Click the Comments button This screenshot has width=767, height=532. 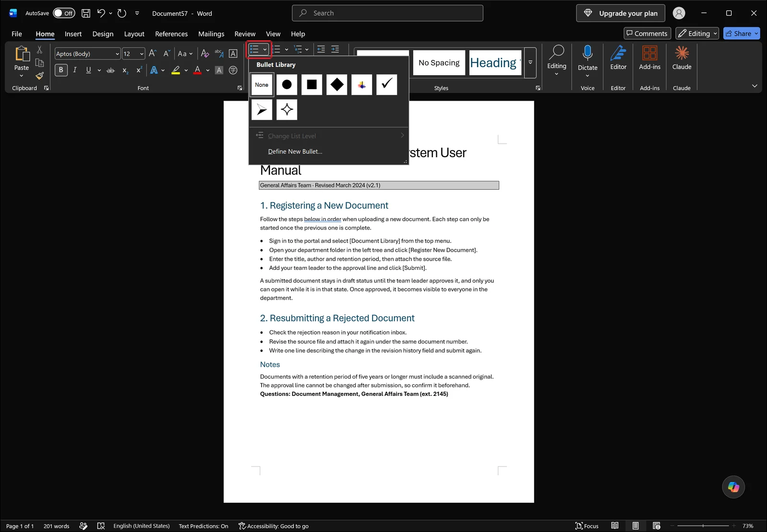(647, 34)
